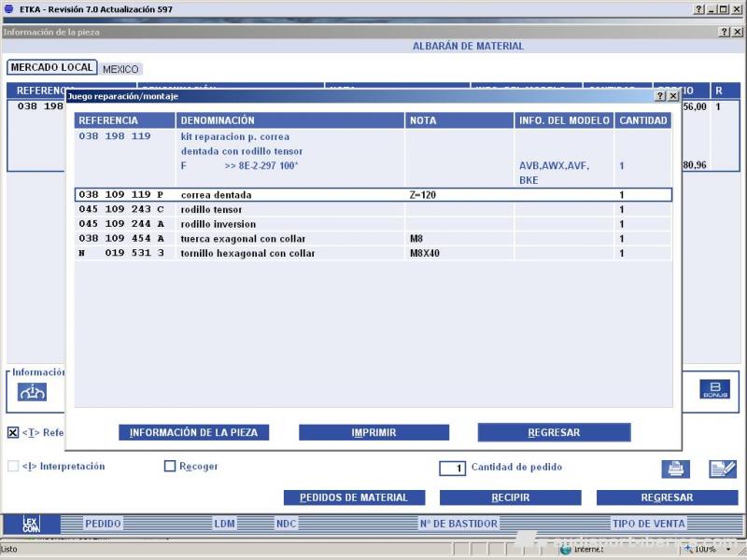Click the INFO. DEL MODELO column header
The width and height of the screenshot is (747, 560).
pyautogui.click(x=564, y=120)
